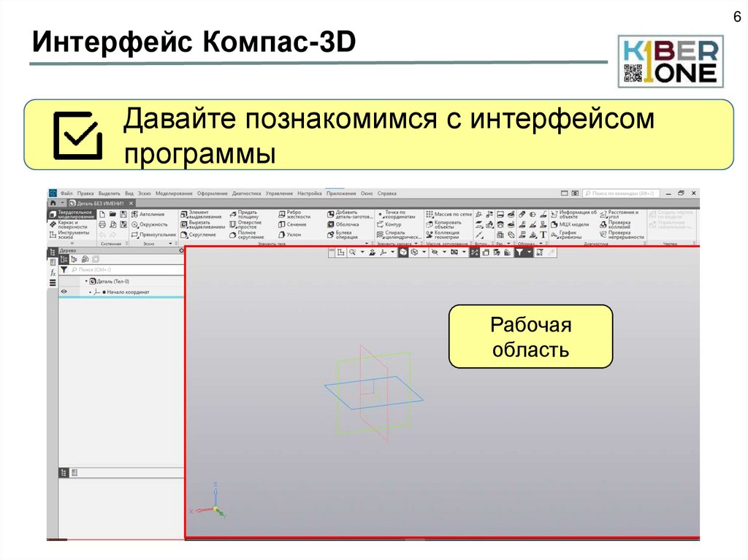Switch to Инструменты эскиза toolset
The image size is (748, 560).
click(69, 234)
